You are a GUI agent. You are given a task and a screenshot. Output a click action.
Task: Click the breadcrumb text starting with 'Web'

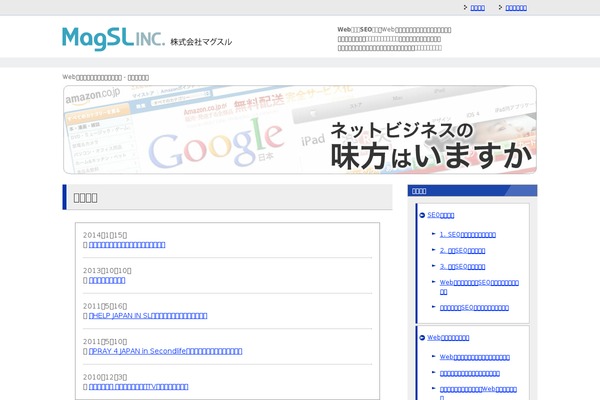click(x=105, y=77)
